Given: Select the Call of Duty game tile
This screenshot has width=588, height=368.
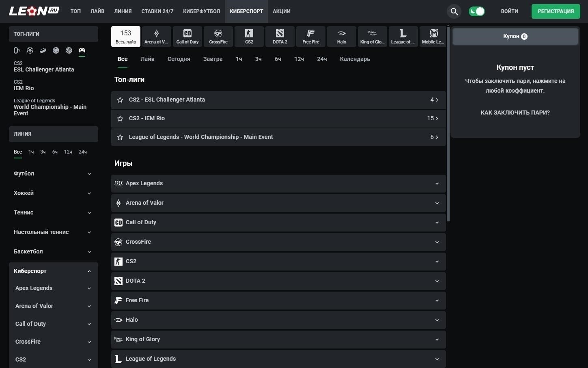Looking at the screenshot, I should 187,37.
